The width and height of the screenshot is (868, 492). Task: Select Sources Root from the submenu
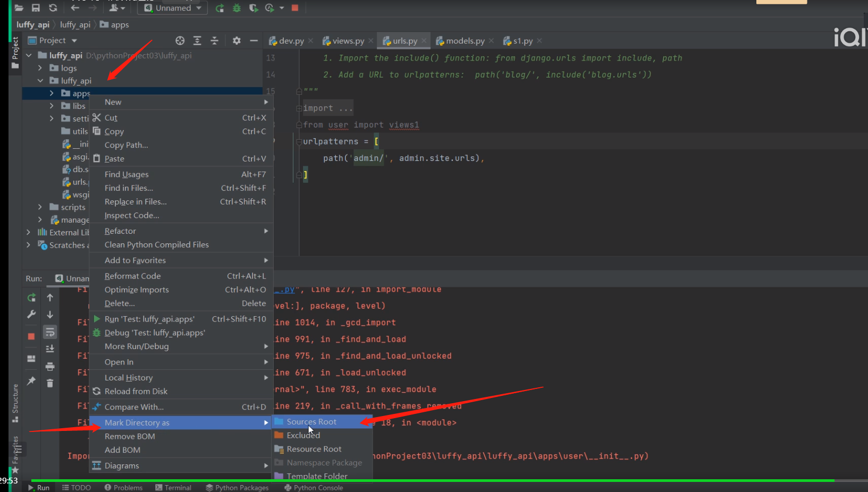click(x=311, y=422)
